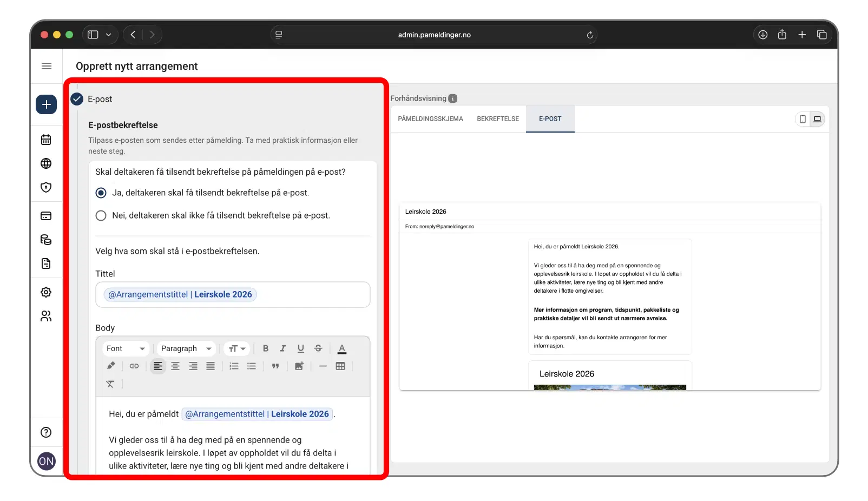Insert an image into the body editor
The height and width of the screenshot is (501, 868).
click(299, 366)
